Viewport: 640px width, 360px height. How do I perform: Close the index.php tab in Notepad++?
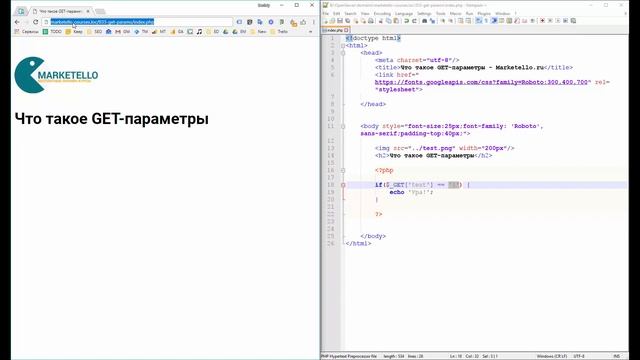click(346, 30)
